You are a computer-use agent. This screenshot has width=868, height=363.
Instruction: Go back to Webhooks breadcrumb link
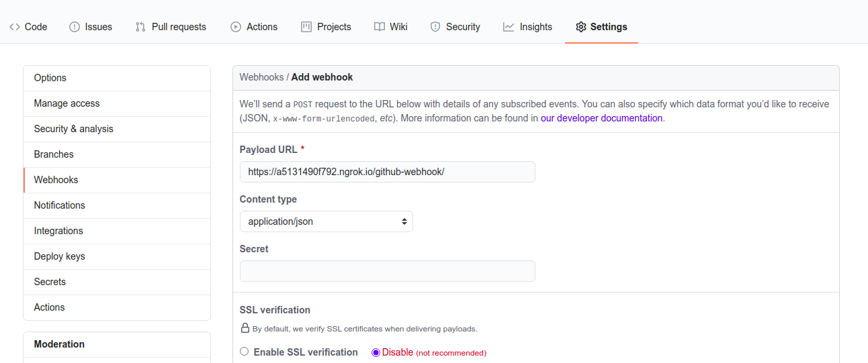(x=261, y=77)
